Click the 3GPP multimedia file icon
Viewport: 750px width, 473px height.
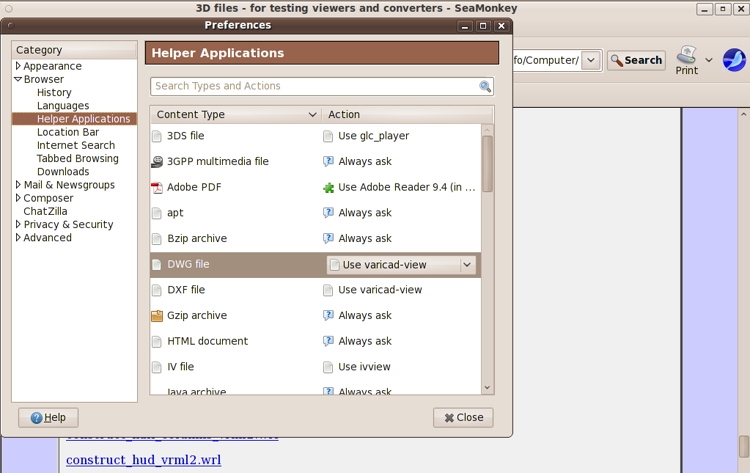[157, 161]
